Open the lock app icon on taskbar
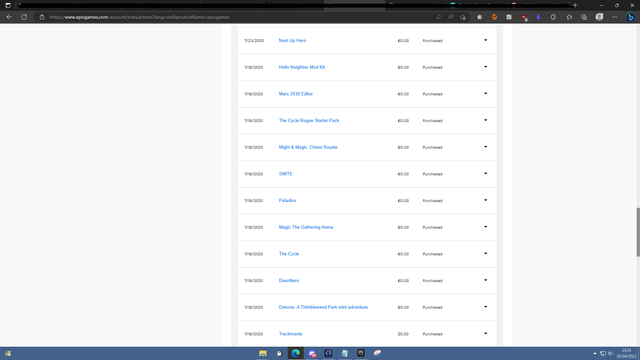The width and height of the screenshot is (640, 360). pos(279,353)
